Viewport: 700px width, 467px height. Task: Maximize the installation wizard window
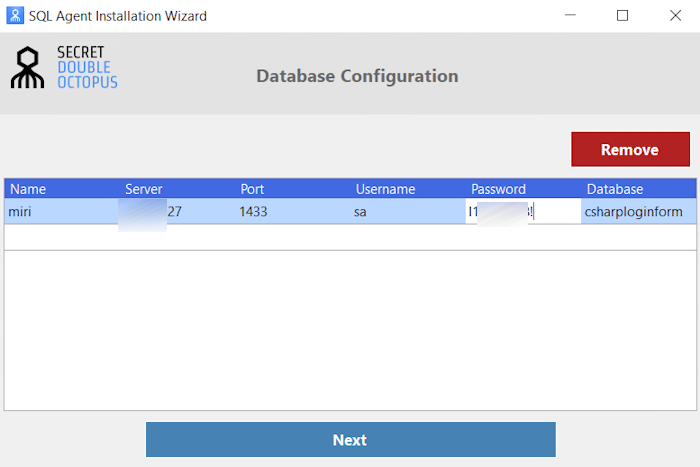click(x=622, y=15)
